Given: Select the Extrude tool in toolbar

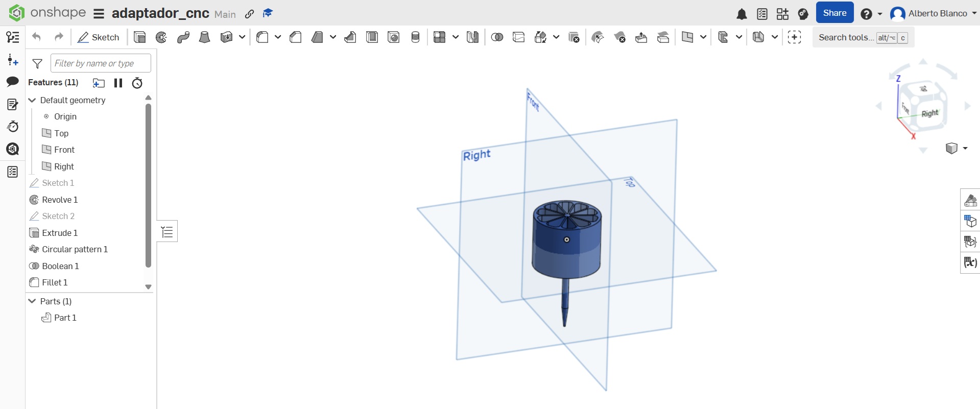Looking at the screenshot, I should (x=139, y=37).
